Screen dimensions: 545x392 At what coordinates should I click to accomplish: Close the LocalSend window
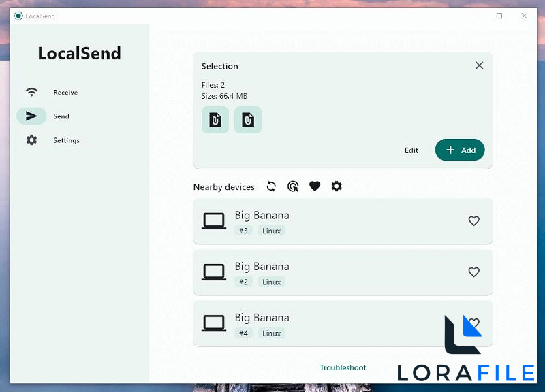tap(524, 16)
